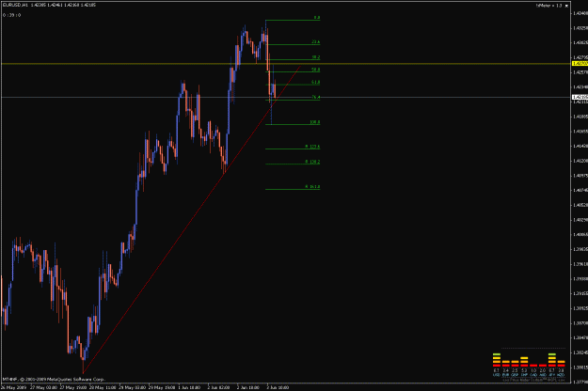Click the Fibonacci 38.2 level label
Image resolution: width=588 pixels, height=391 pixels.
(x=315, y=57)
